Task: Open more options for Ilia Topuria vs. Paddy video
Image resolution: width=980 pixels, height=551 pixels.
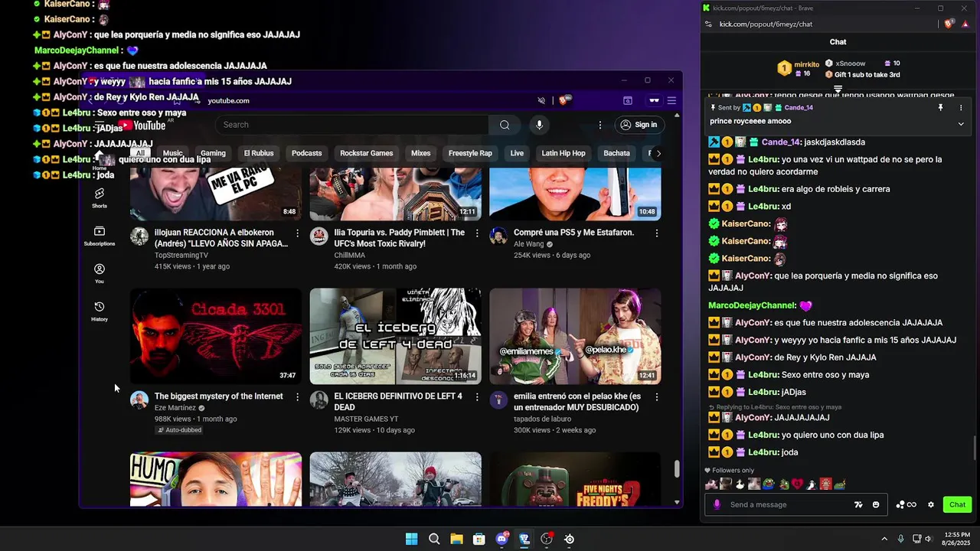Action: (477, 233)
